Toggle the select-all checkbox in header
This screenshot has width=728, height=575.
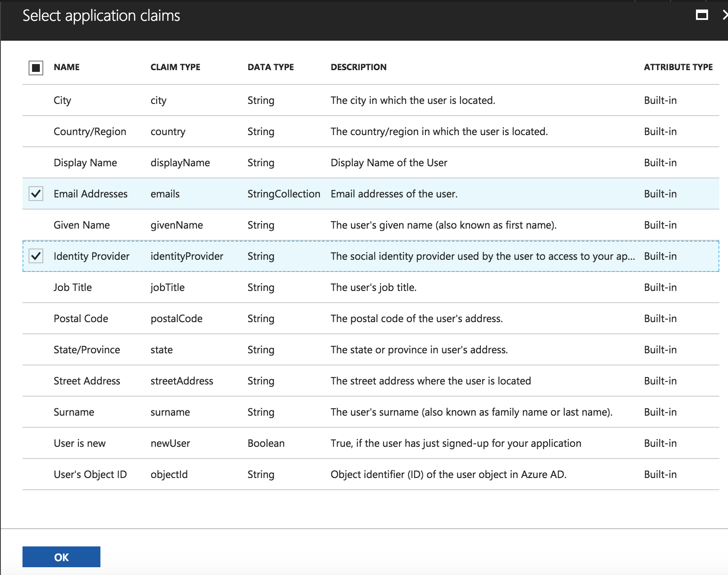pos(36,68)
